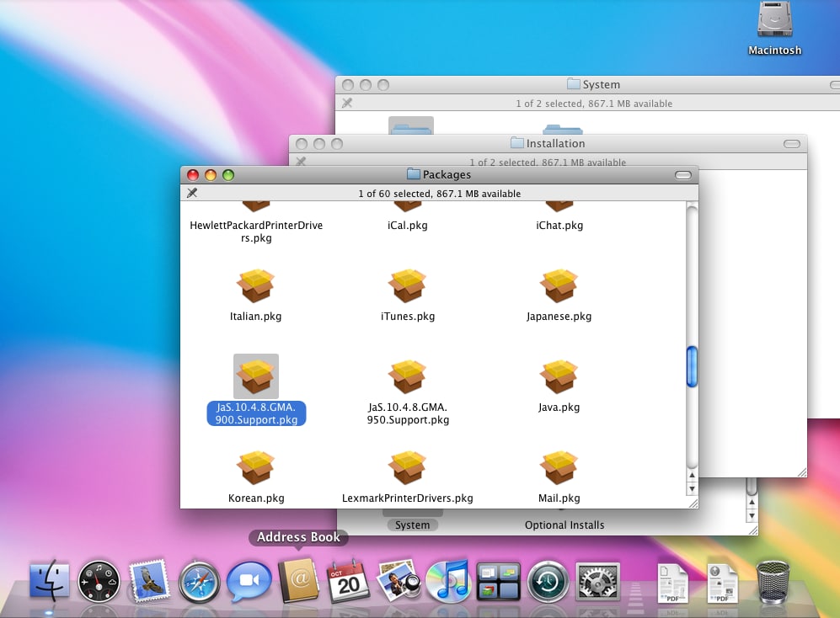Open Address Book from the Dock
The image size is (840, 618).
coord(298,580)
